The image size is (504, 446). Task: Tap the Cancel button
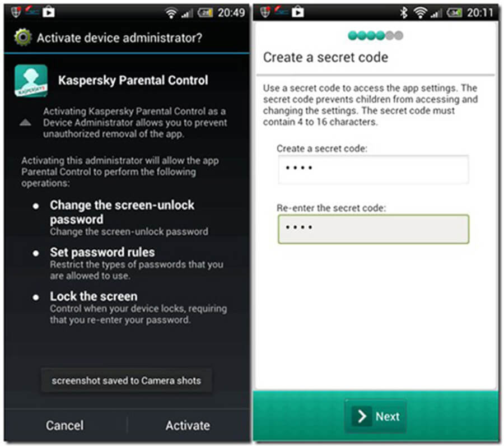(64, 425)
